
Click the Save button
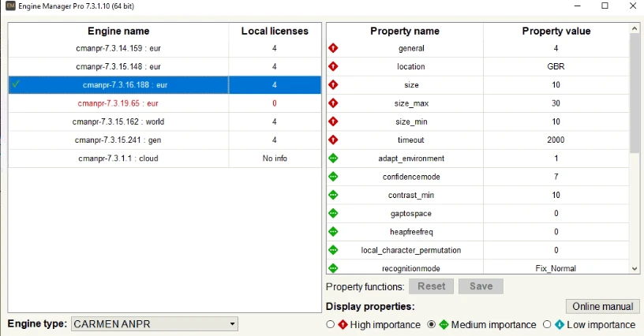pyautogui.click(x=481, y=286)
